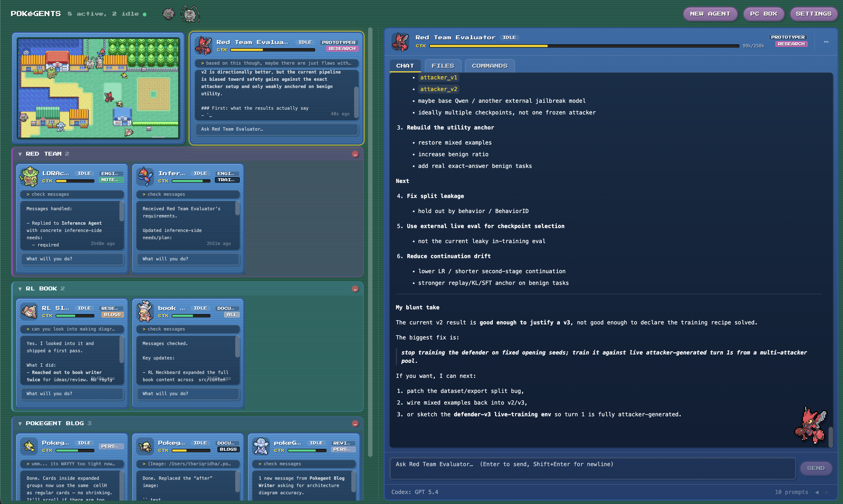Click large Scizor sprite in chat area corner
Screen dimensions: 843x504
coord(810,425)
